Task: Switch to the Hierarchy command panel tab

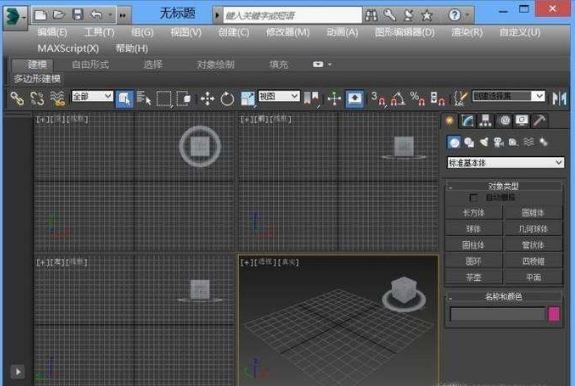Action: pos(486,121)
